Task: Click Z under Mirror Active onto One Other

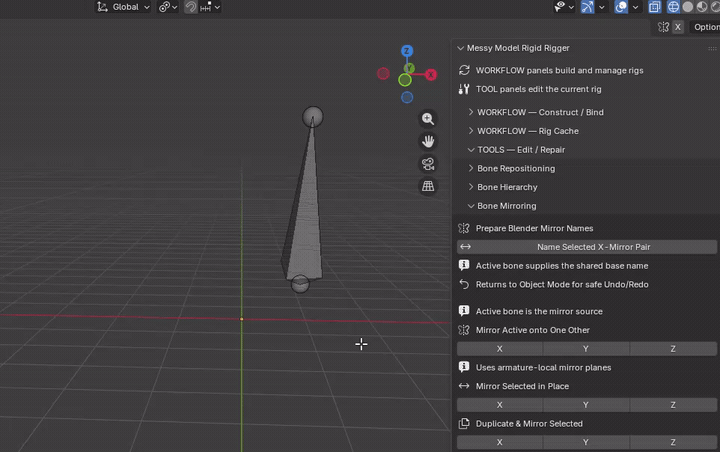Action: pos(673,349)
